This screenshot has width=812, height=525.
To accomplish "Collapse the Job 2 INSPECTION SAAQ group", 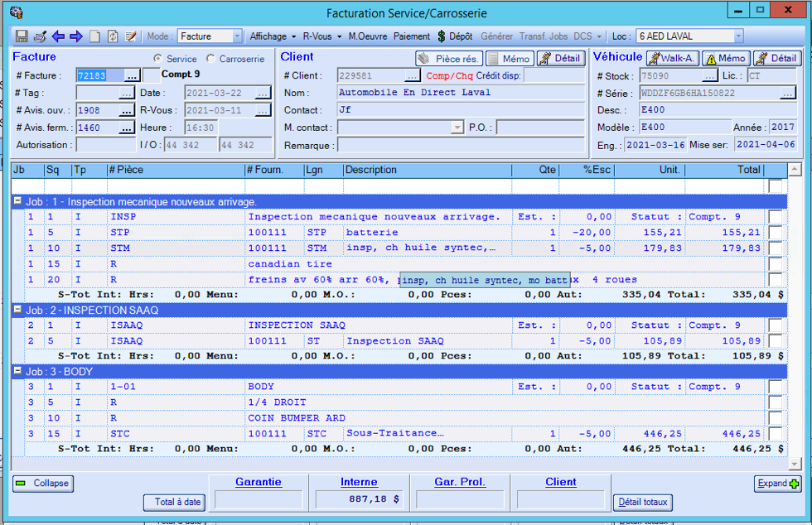I will (17, 310).
